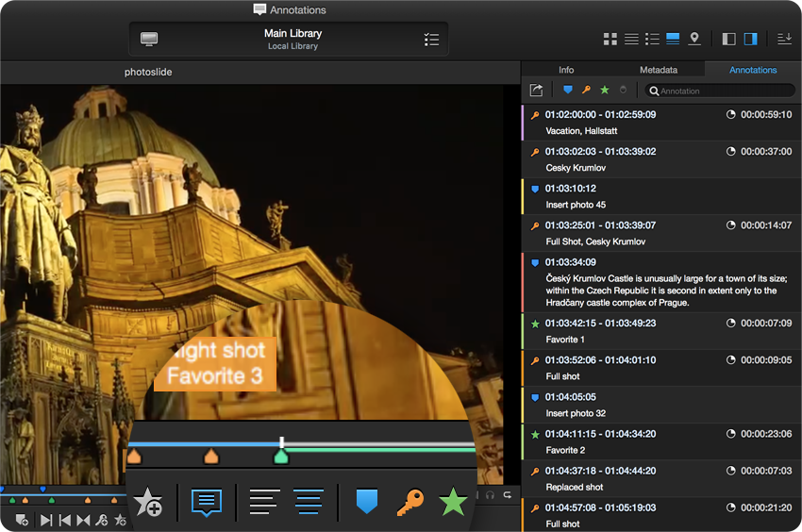The image size is (802, 532).
Task: Select the white left-aligned text icon
Action: tap(264, 502)
